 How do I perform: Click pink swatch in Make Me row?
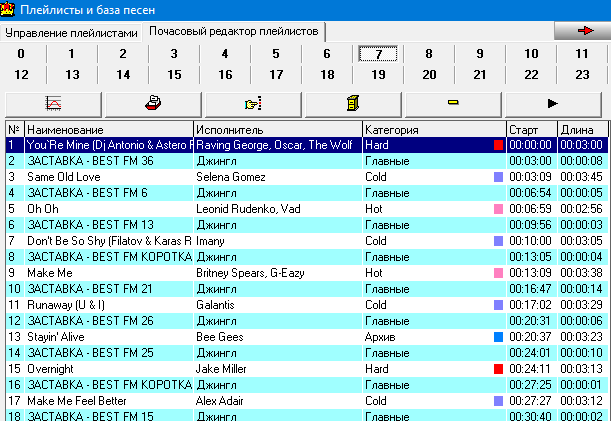[498, 273]
